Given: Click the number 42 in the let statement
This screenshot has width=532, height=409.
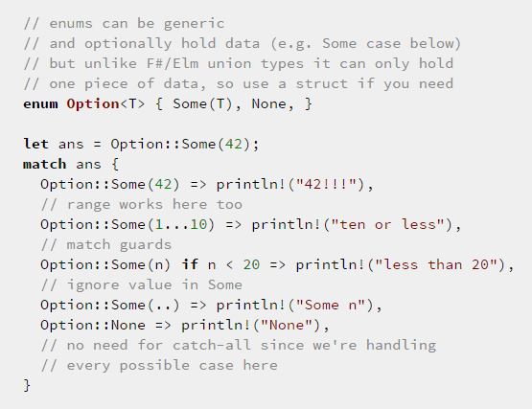Looking at the screenshot, I should 234,144.
